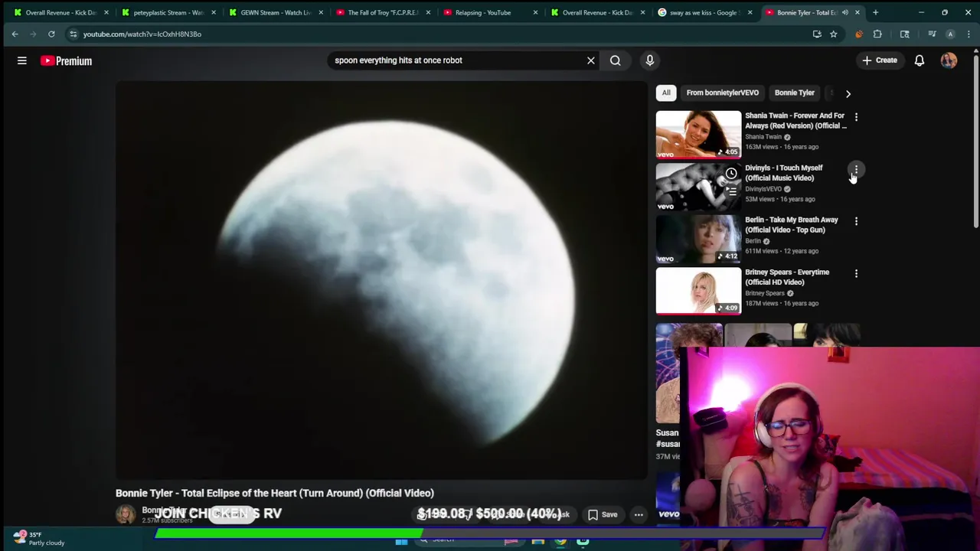Image resolution: width=980 pixels, height=551 pixels.
Task: Open Berlin video thumbnail
Action: coord(698,239)
